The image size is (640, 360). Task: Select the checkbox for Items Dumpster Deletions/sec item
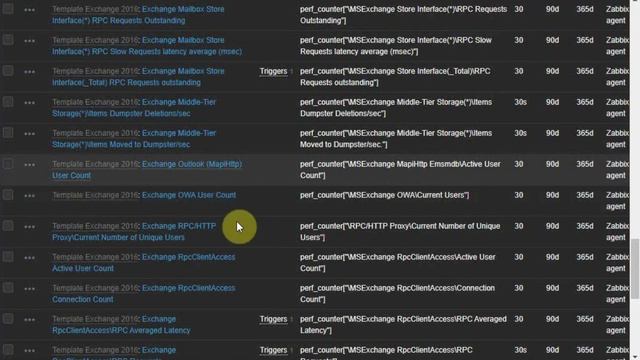coord(8,102)
